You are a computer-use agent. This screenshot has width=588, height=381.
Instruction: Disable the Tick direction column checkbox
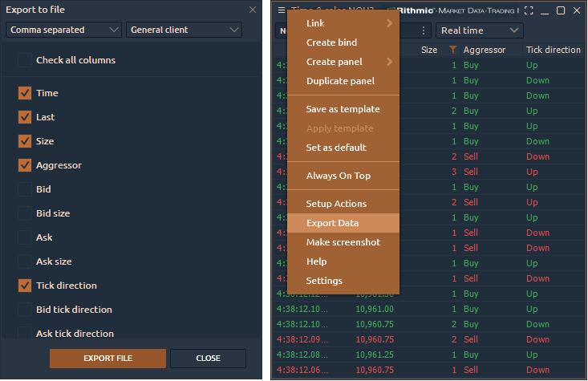(x=25, y=286)
